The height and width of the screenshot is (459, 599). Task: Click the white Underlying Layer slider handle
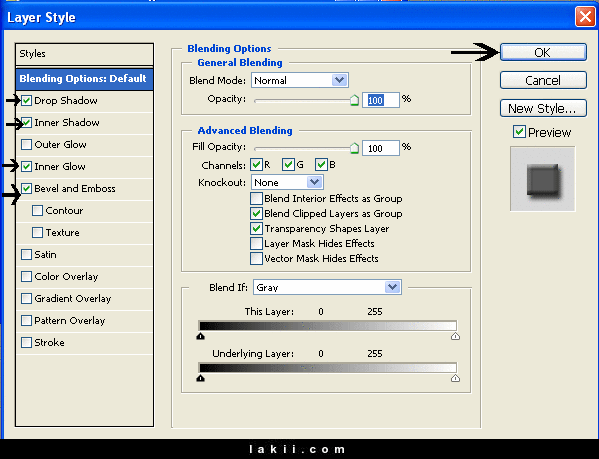coord(455,378)
